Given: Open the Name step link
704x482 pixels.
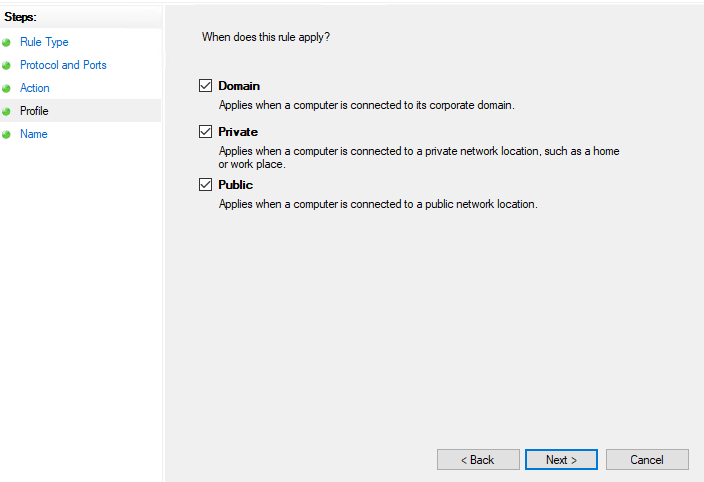Looking at the screenshot, I should point(34,134).
